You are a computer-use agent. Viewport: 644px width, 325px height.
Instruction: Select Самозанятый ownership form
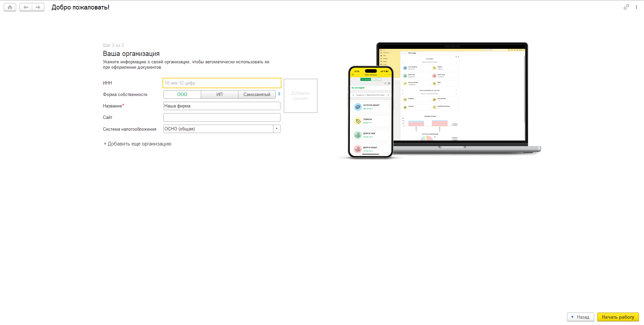(257, 95)
